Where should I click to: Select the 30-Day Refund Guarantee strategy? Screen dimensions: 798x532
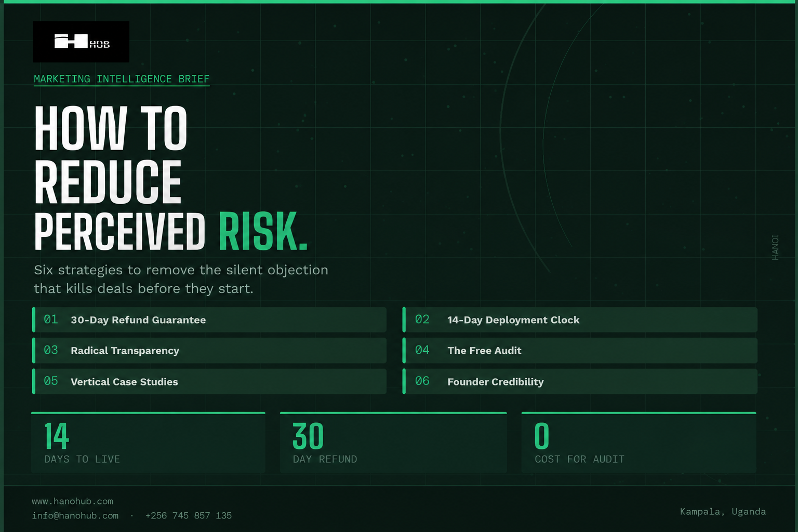click(209, 320)
